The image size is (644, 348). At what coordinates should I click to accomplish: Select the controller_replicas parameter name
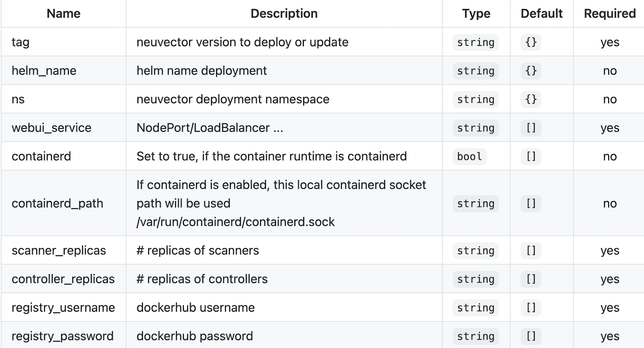point(63,279)
